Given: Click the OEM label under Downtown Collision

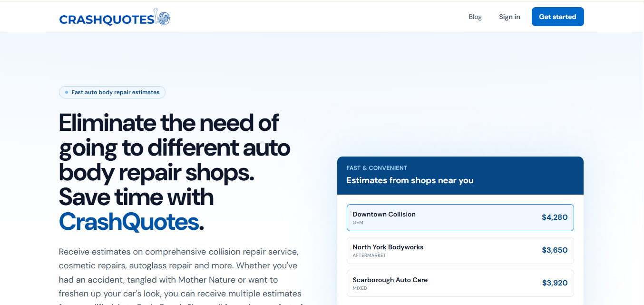Looking at the screenshot, I should coord(358,223).
